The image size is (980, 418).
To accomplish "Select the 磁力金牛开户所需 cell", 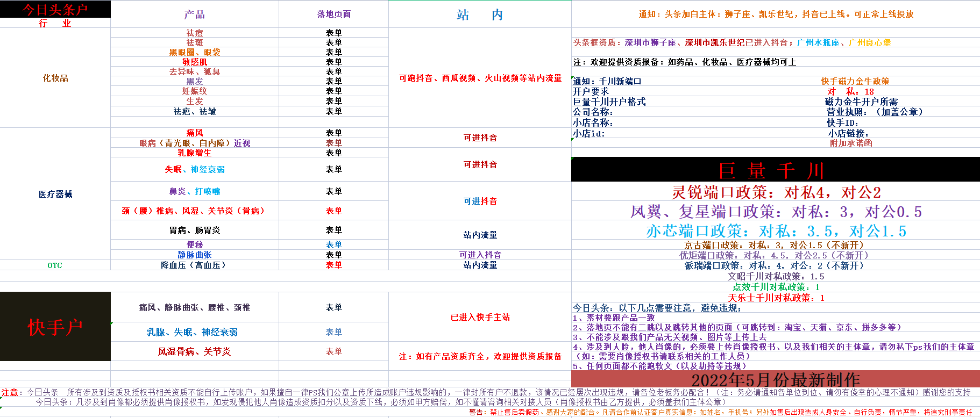I will click(x=861, y=102).
